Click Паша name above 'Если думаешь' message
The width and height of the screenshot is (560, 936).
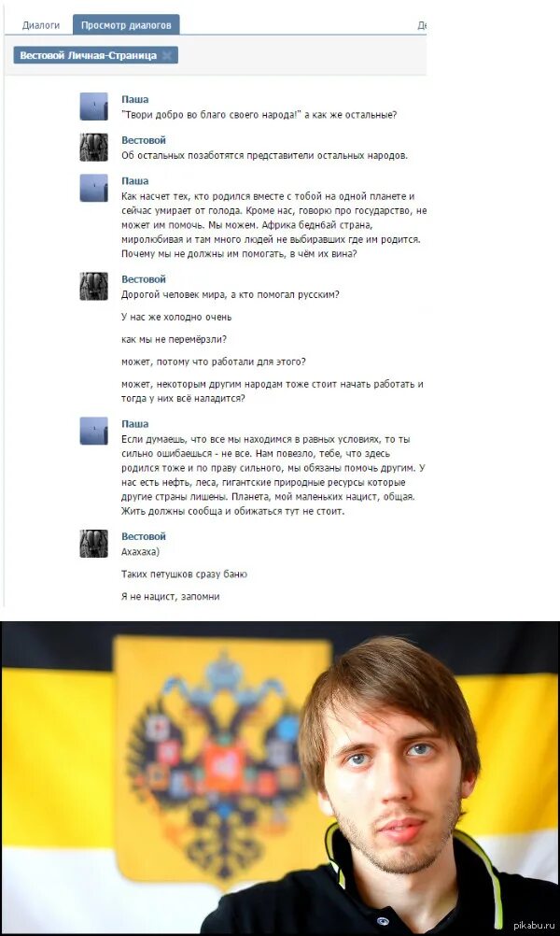click(134, 424)
